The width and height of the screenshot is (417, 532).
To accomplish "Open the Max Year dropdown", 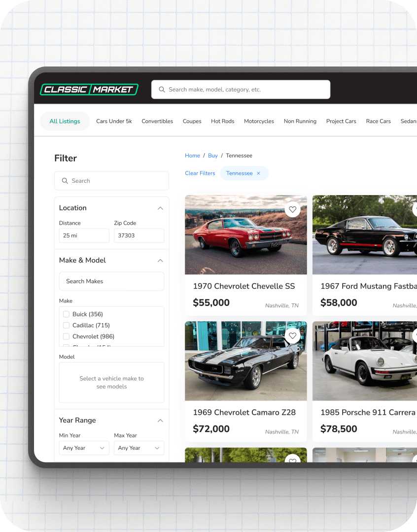I will (139, 448).
